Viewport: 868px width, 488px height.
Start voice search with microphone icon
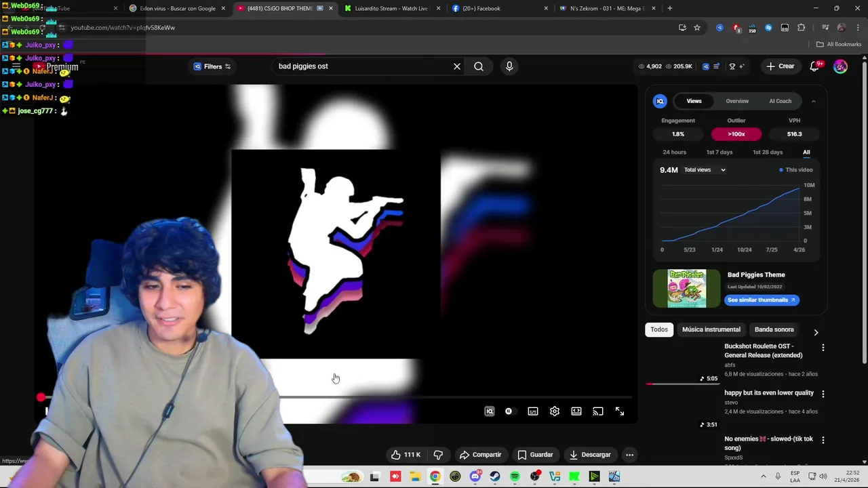tap(509, 66)
